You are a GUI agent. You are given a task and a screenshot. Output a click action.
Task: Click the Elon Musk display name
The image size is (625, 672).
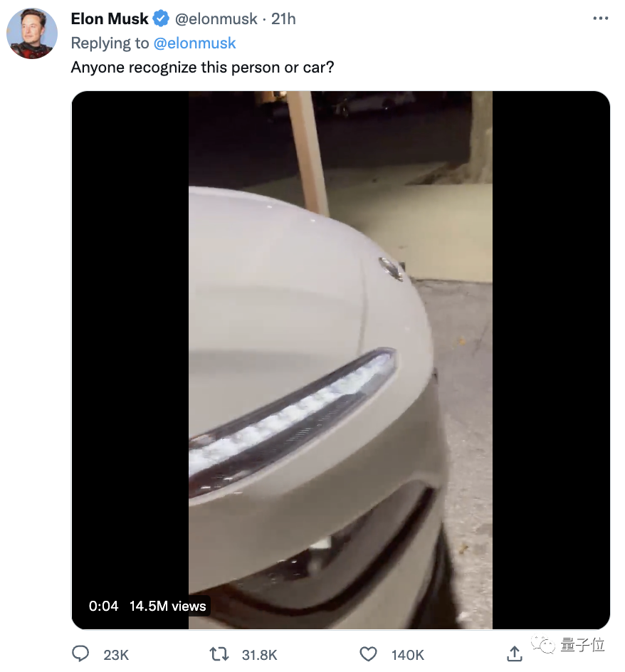click(x=110, y=19)
